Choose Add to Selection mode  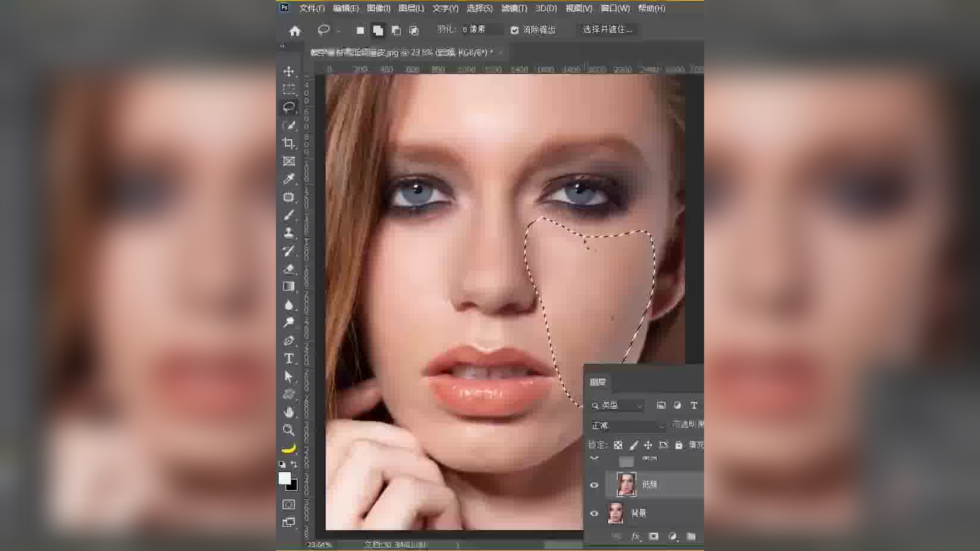[378, 30]
